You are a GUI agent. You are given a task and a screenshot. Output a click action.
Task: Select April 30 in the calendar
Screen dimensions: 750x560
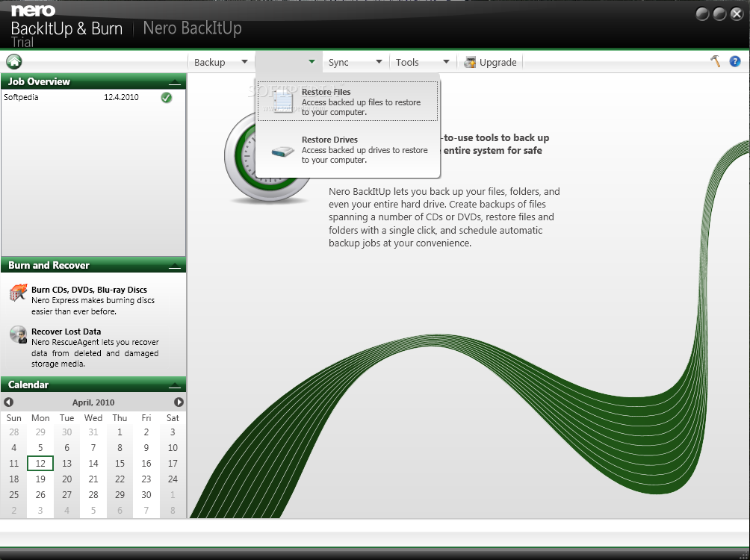(x=146, y=495)
